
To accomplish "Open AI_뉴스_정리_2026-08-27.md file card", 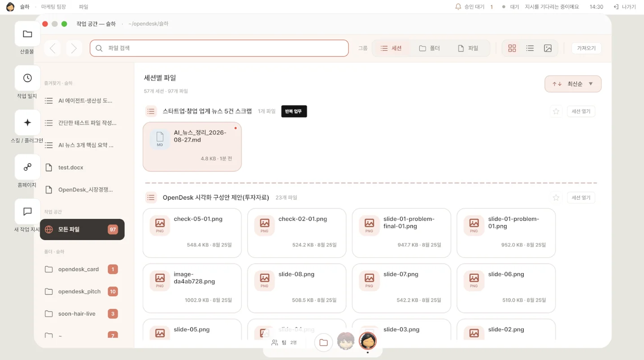I will pos(192,147).
